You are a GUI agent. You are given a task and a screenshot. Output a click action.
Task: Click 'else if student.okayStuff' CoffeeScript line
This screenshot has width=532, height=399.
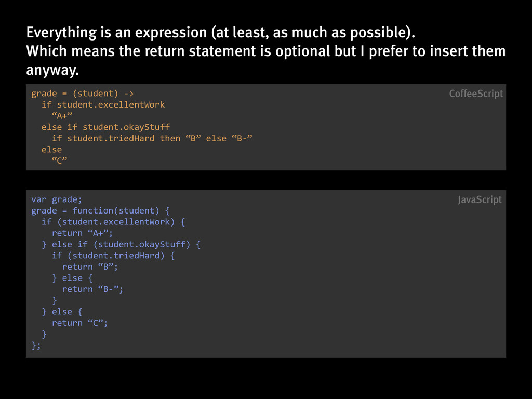coord(105,127)
